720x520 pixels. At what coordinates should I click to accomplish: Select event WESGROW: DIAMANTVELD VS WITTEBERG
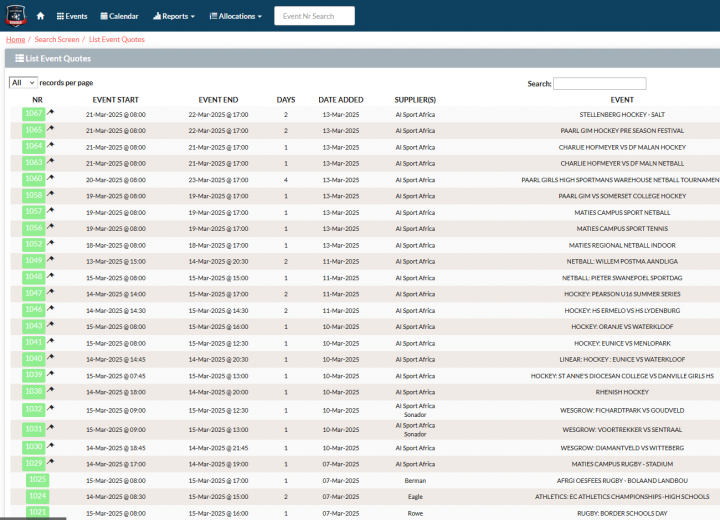(x=622, y=448)
